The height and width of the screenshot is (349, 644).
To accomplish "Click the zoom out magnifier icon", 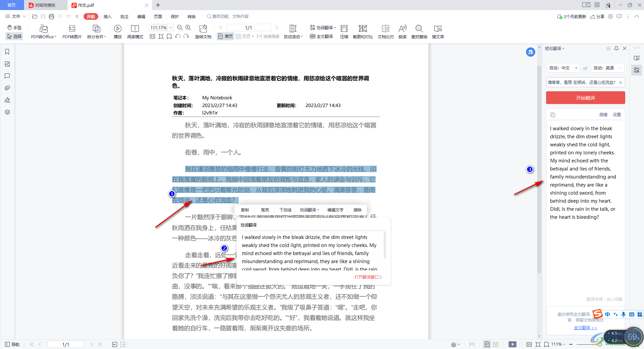I will (180, 28).
